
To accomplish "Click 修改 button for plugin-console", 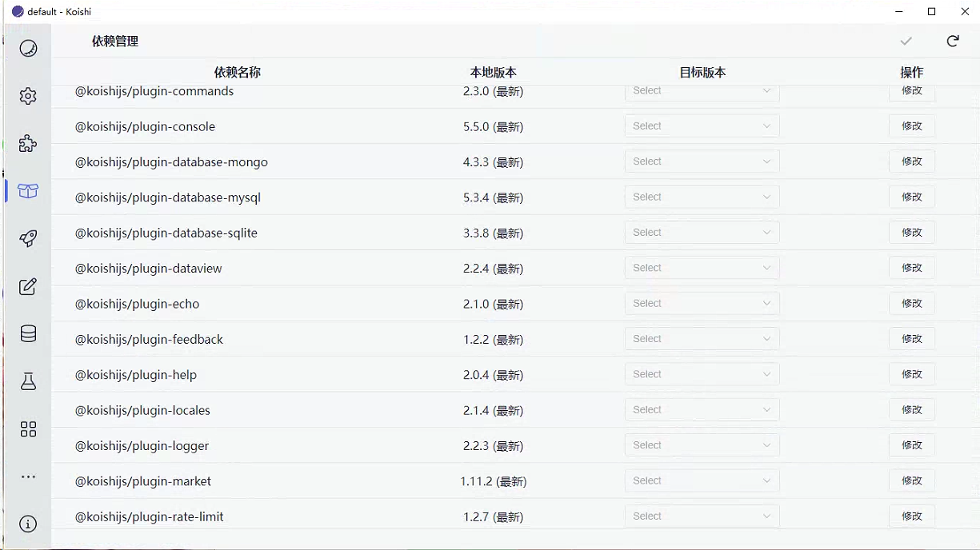I will [912, 126].
